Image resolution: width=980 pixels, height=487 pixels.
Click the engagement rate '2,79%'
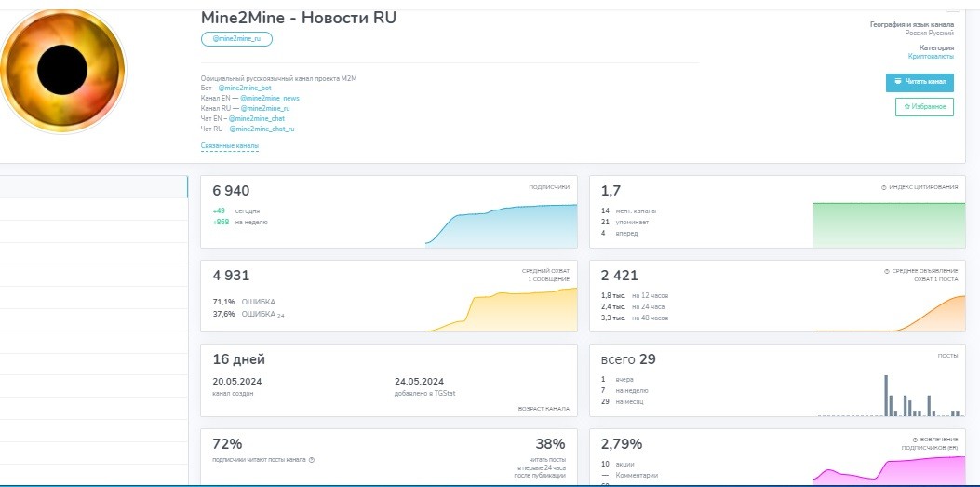click(x=622, y=444)
